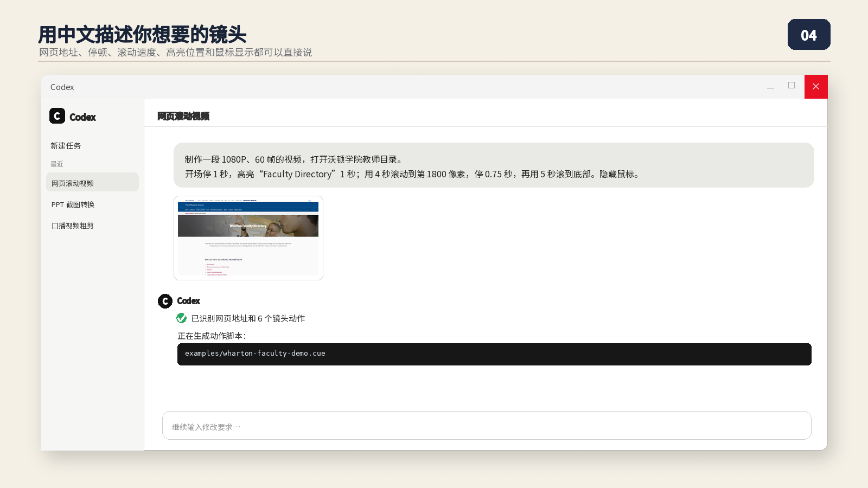Click the 网页滚动视频 conversation title header
The width and height of the screenshot is (868, 488).
(x=183, y=116)
